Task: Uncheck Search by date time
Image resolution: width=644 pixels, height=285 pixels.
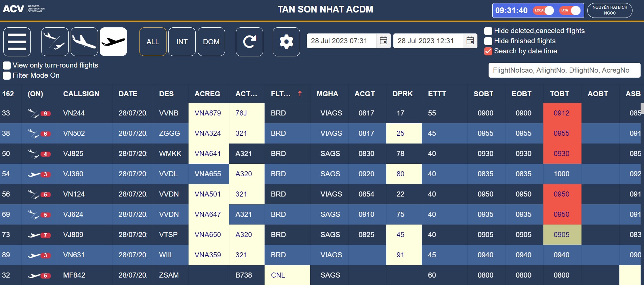Action: tap(488, 51)
